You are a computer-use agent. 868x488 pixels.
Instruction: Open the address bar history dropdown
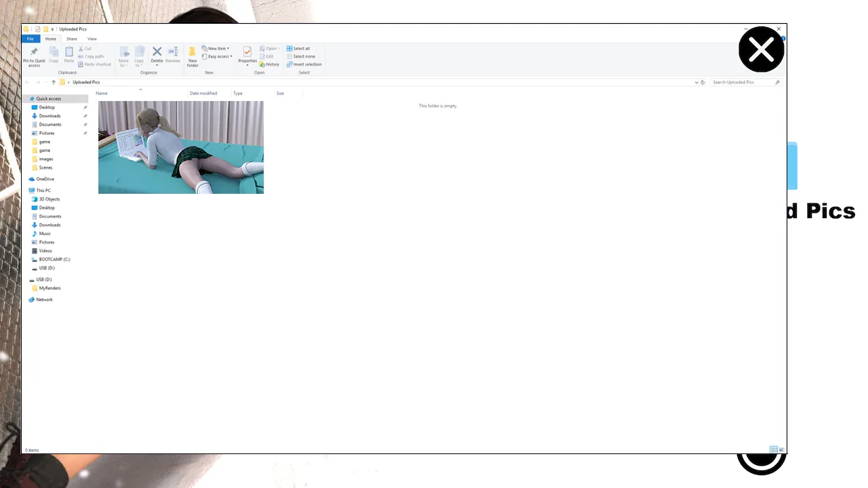click(696, 82)
